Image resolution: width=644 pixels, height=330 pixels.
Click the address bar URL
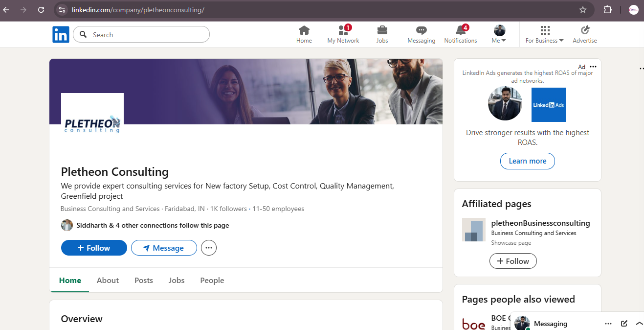138,10
